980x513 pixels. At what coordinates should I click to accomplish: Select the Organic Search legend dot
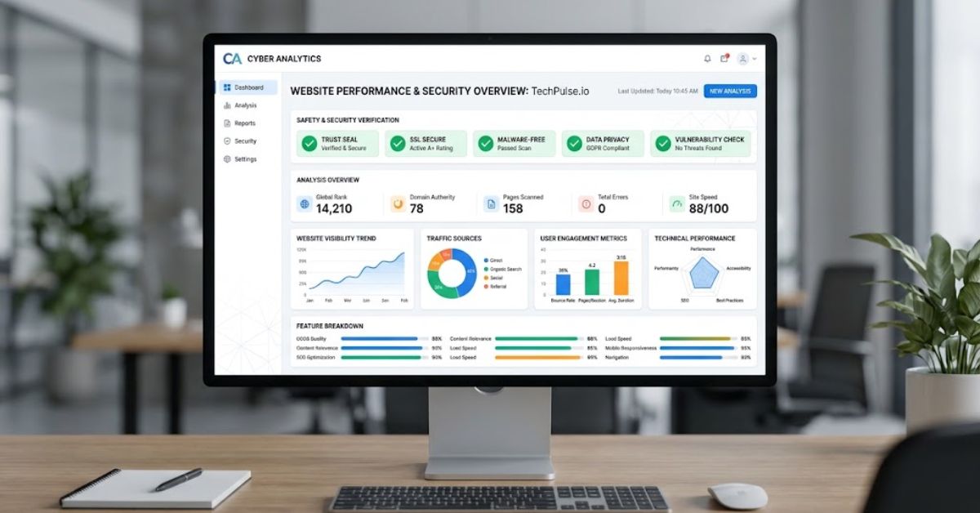tap(486, 270)
